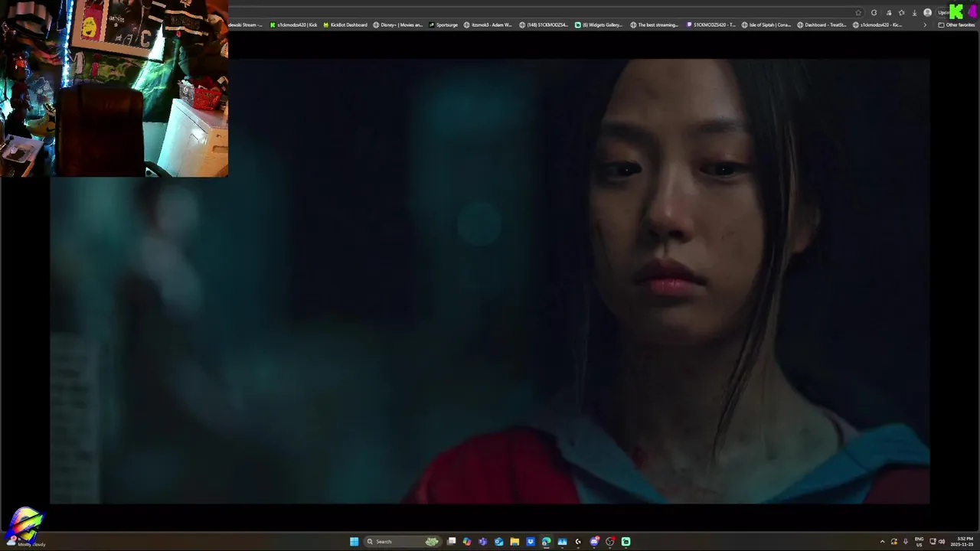Open the volume speaker tray icon
Screen dimensions: 980x551
click(x=942, y=542)
